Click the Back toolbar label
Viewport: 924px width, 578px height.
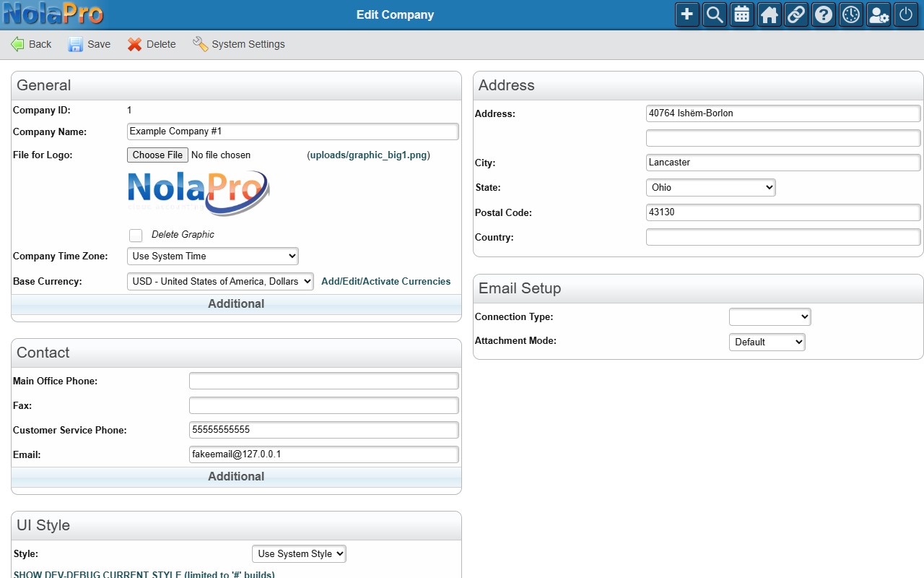point(40,44)
